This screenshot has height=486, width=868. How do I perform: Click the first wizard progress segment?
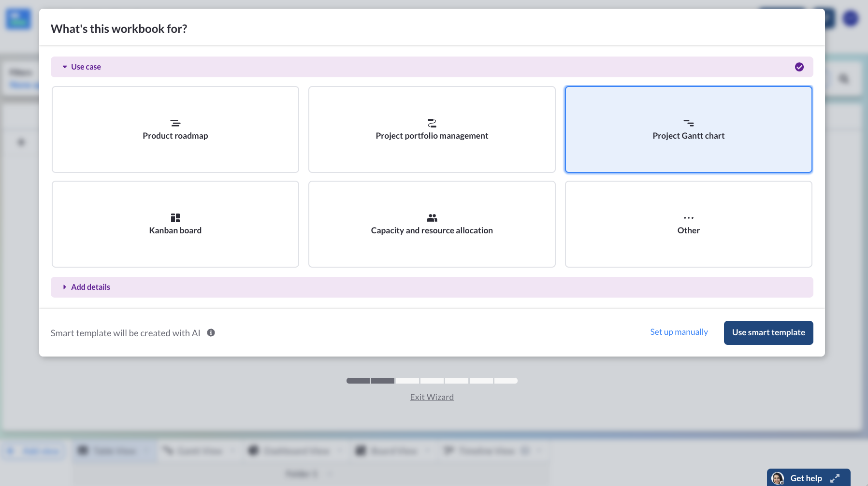pyautogui.click(x=358, y=381)
